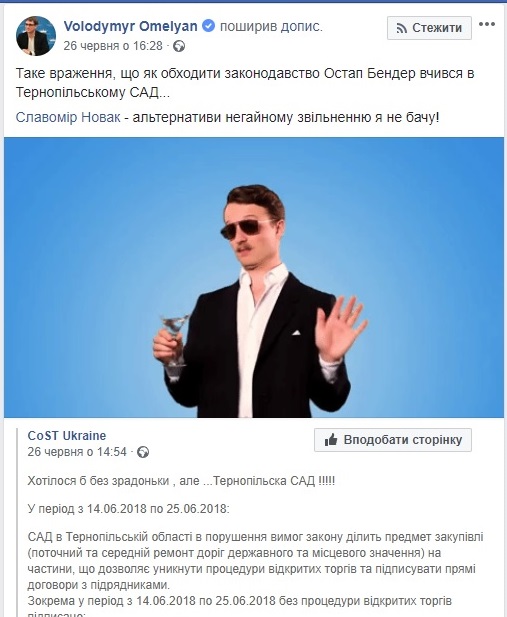Open the CoST Ukraine page link

coord(67,436)
